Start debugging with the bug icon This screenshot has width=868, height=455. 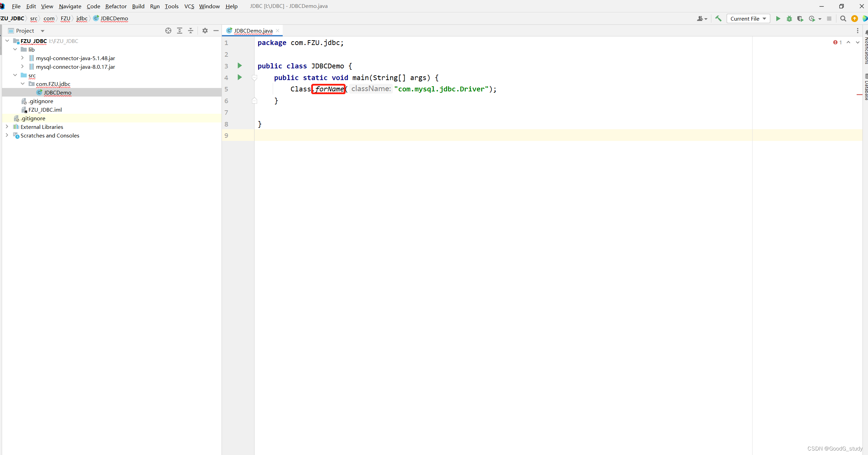[789, 19]
